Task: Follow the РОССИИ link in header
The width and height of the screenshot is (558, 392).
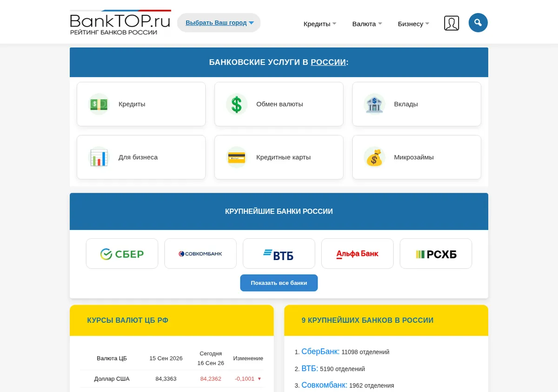Action: pyautogui.click(x=328, y=62)
